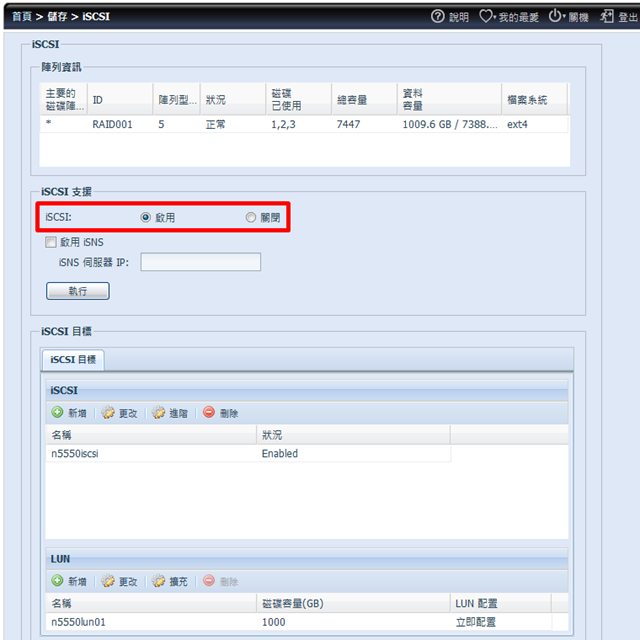Click the 陣列型 column header

click(x=177, y=99)
